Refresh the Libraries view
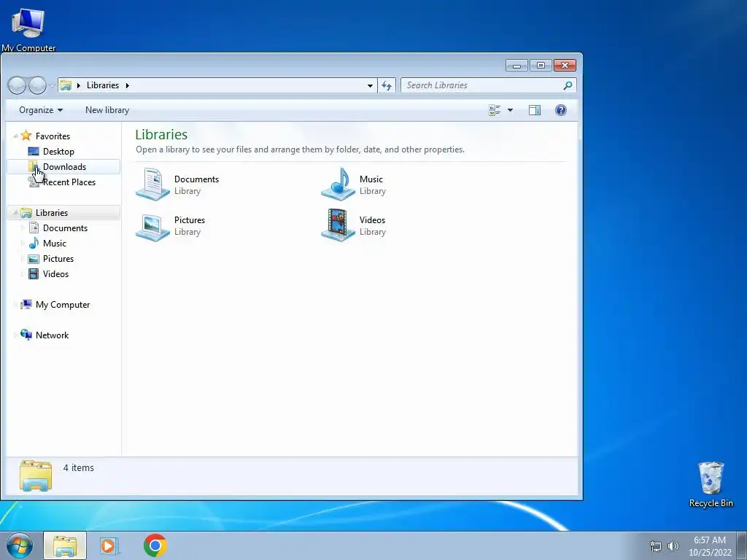The image size is (747, 560). click(387, 86)
